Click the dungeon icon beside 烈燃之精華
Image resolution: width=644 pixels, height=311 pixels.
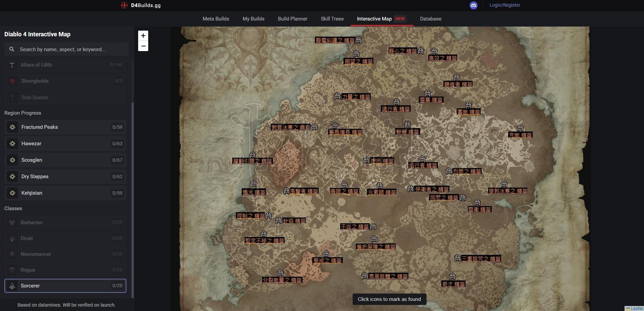pos(449,171)
